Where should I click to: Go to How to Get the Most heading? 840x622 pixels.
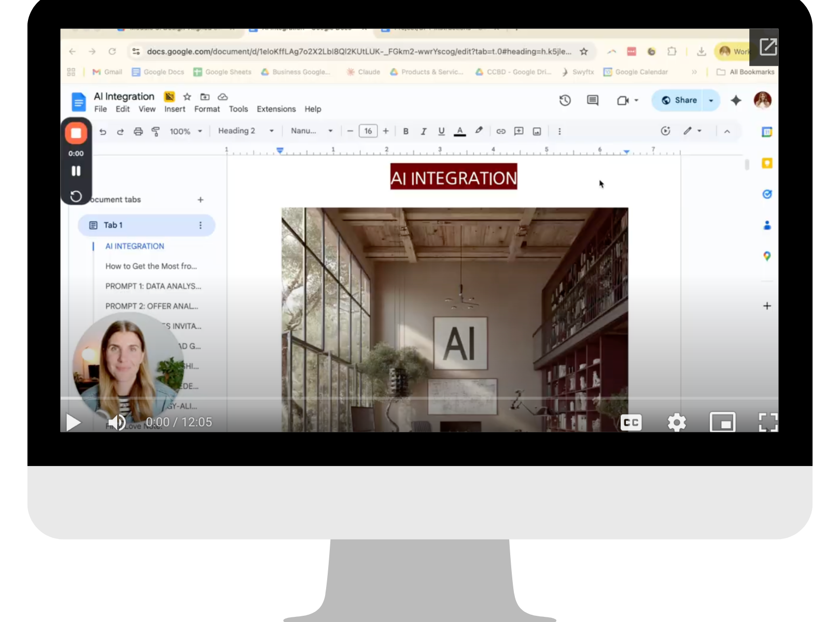click(x=151, y=266)
